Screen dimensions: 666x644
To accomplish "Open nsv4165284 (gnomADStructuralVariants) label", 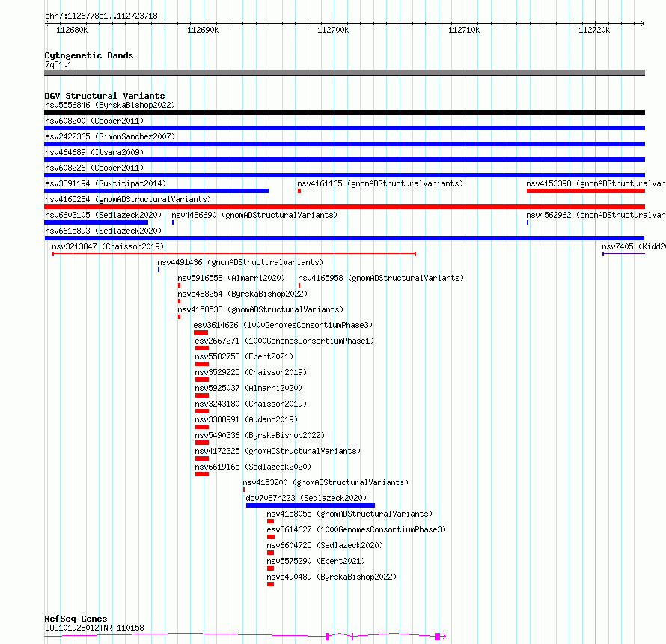I will click(128, 199).
